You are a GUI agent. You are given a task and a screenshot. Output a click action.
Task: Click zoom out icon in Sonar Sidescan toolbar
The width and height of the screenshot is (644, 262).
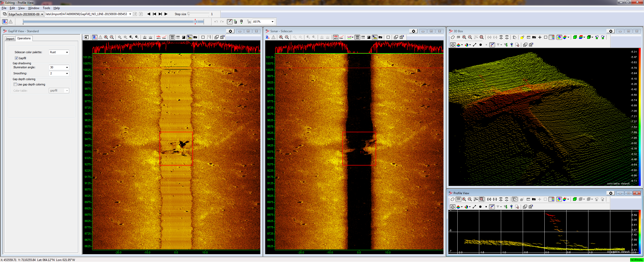(287, 37)
